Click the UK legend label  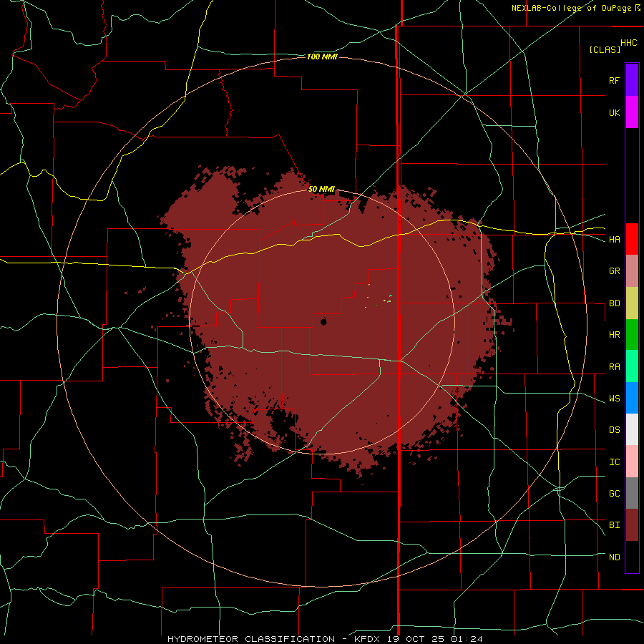point(614,112)
